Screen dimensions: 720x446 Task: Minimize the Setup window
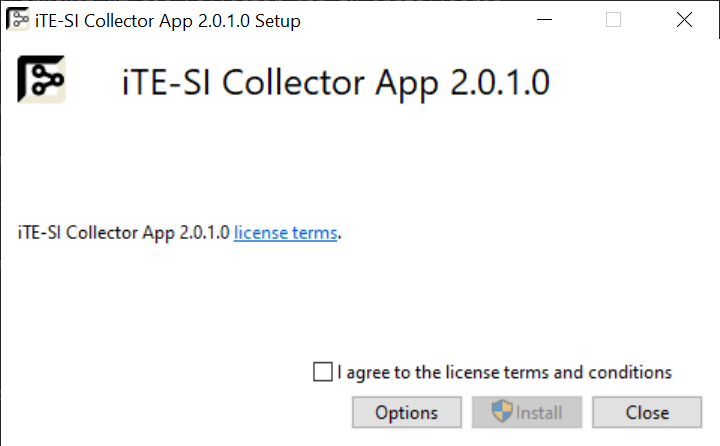pyautogui.click(x=543, y=20)
